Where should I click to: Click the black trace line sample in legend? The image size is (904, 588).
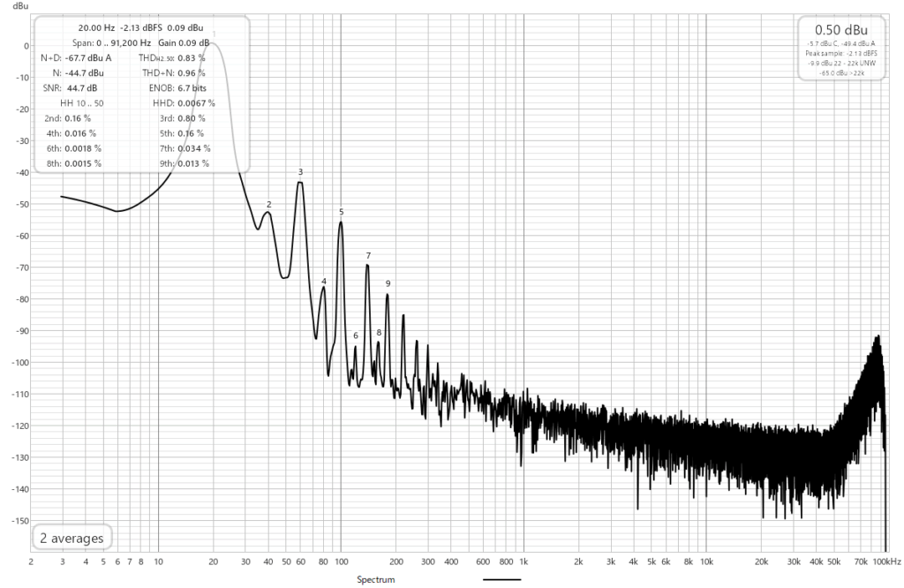(502, 580)
